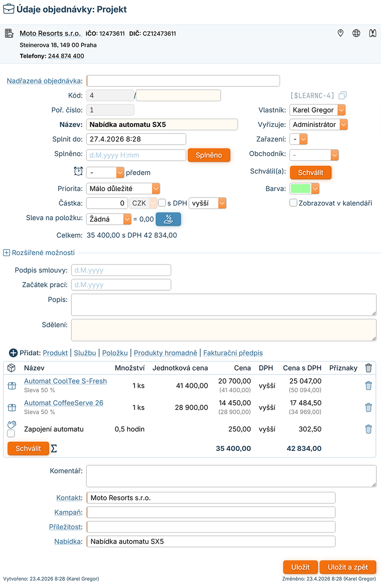
Task: Click the map location pin icon
Action: point(340,33)
